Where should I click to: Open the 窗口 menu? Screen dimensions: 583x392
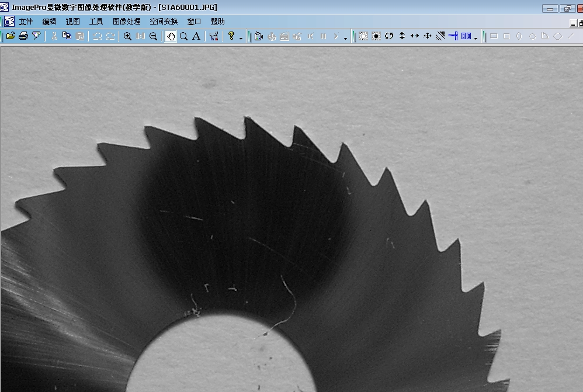pyautogui.click(x=194, y=22)
